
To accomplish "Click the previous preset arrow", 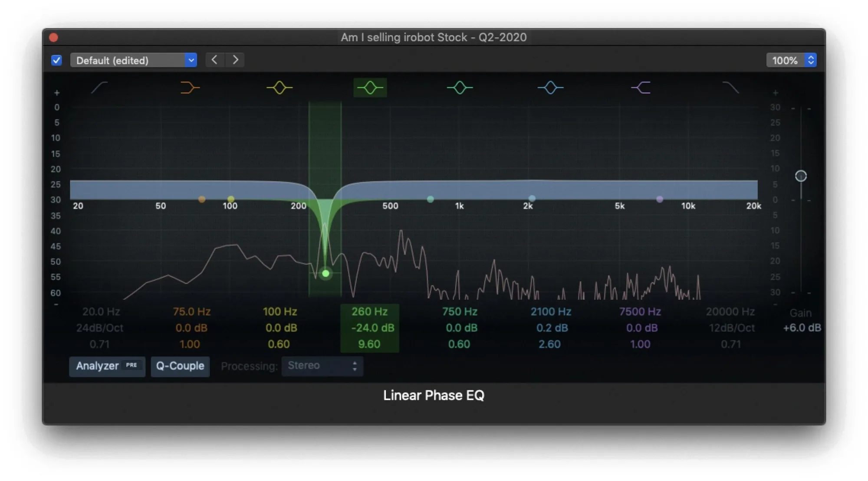I will [x=214, y=60].
